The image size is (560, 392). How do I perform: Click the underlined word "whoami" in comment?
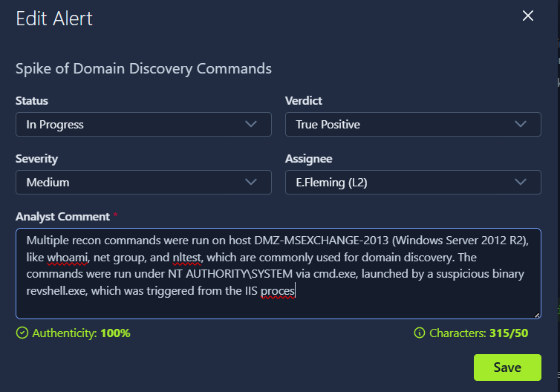[x=66, y=258]
